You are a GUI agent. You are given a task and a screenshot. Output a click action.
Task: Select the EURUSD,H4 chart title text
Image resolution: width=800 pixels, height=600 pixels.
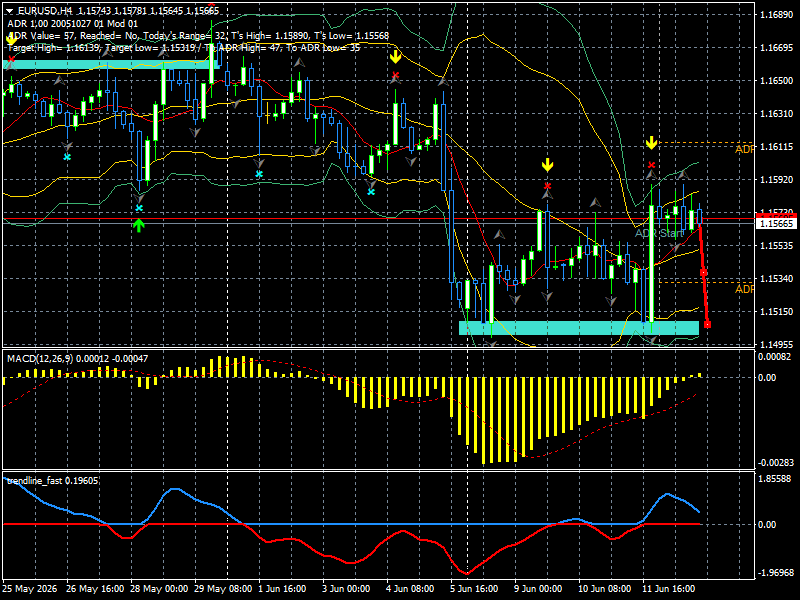tap(44, 11)
